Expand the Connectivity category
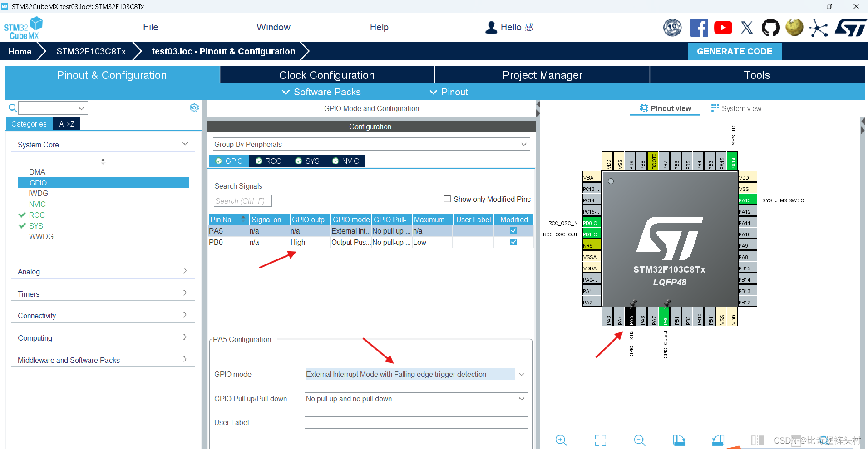The image size is (868, 449). click(103, 316)
